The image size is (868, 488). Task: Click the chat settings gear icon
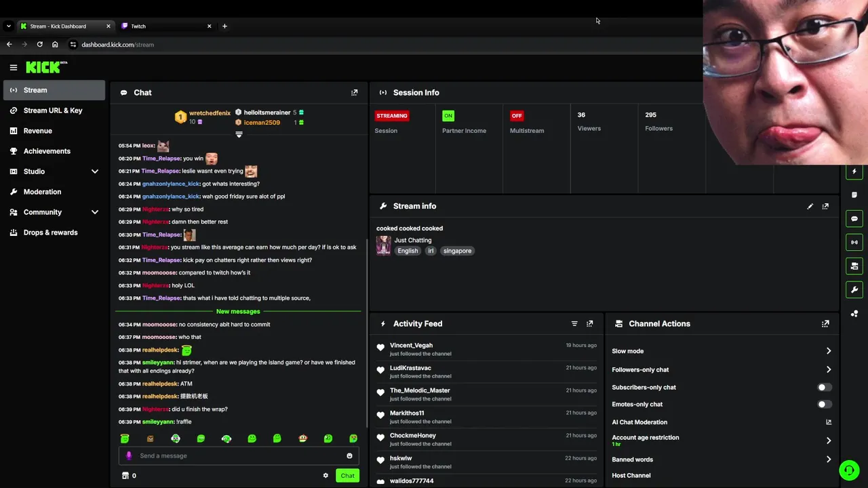point(325,476)
